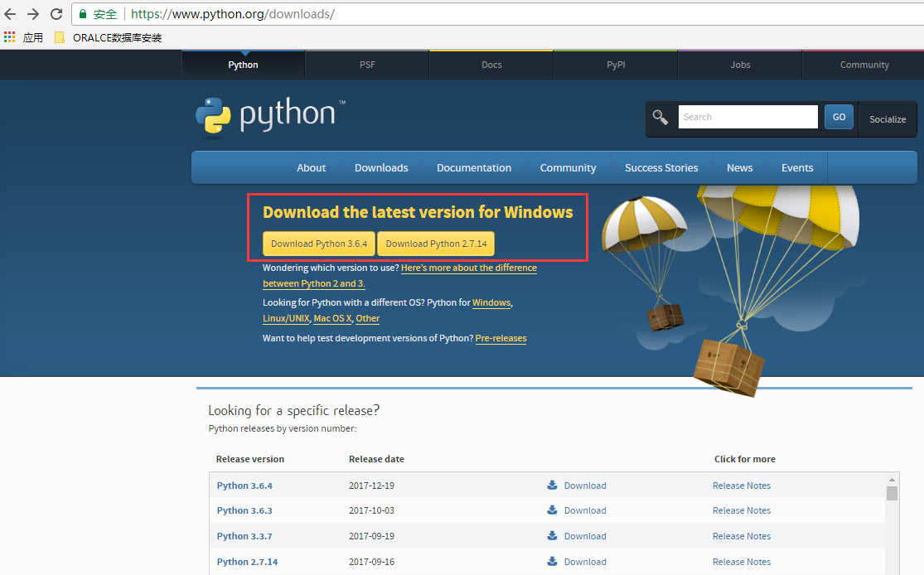Image resolution: width=924 pixels, height=575 pixels.
Task: Follow the Linux/UNIX link
Action: pos(286,318)
